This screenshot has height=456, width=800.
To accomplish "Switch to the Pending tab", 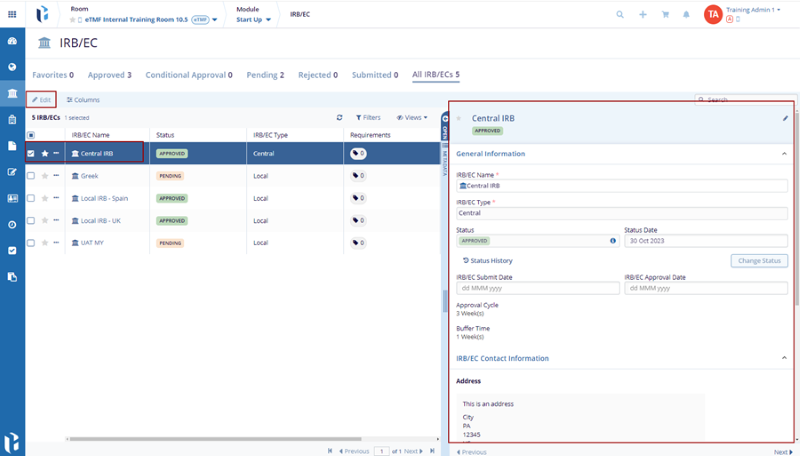I will click(x=264, y=75).
